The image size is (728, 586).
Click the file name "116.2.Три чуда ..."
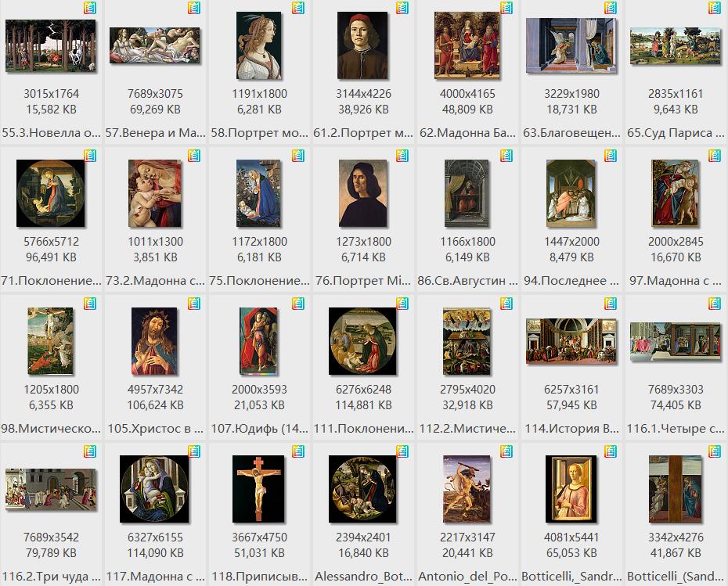coord(51,577)
